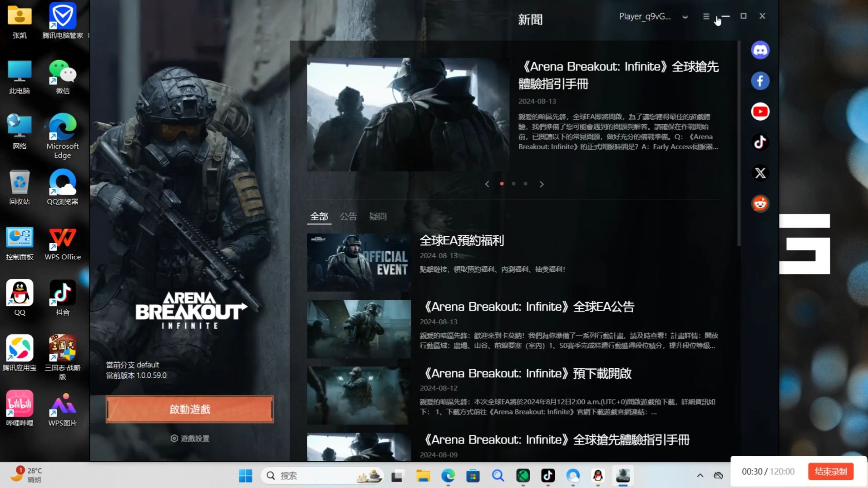
Task: Open the Windows Start menu
Action: pos(246,476)
